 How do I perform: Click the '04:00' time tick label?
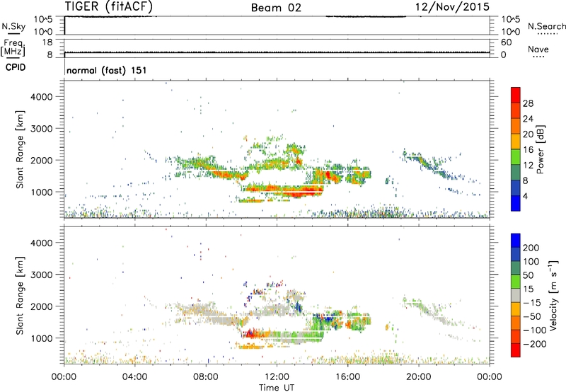click(134, 377)
